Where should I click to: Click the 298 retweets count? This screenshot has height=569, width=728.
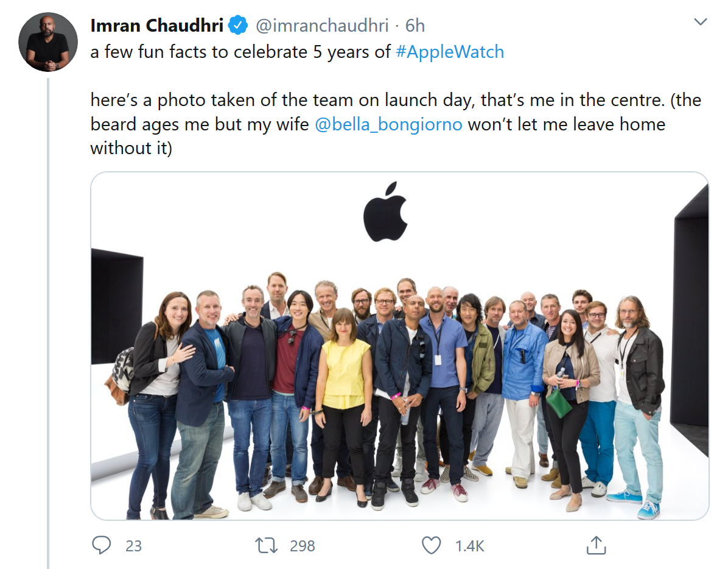click(x=303, y=546)
